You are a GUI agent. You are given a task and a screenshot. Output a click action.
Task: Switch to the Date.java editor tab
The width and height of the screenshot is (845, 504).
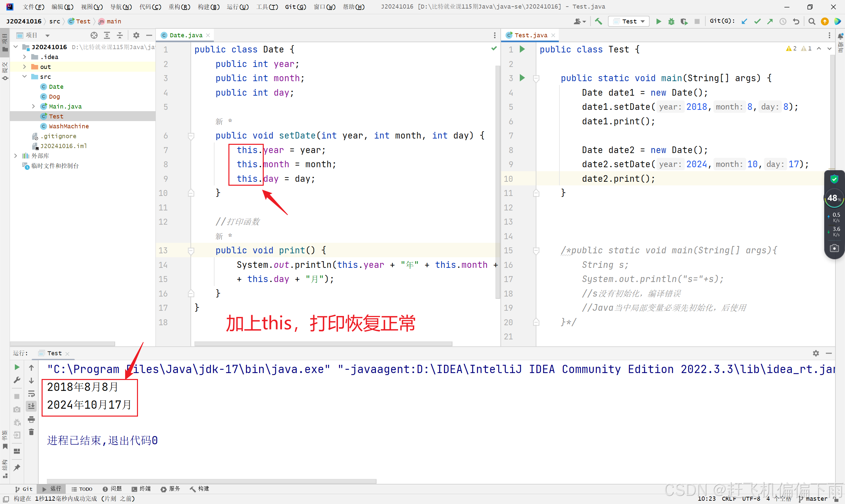(186, 35)
